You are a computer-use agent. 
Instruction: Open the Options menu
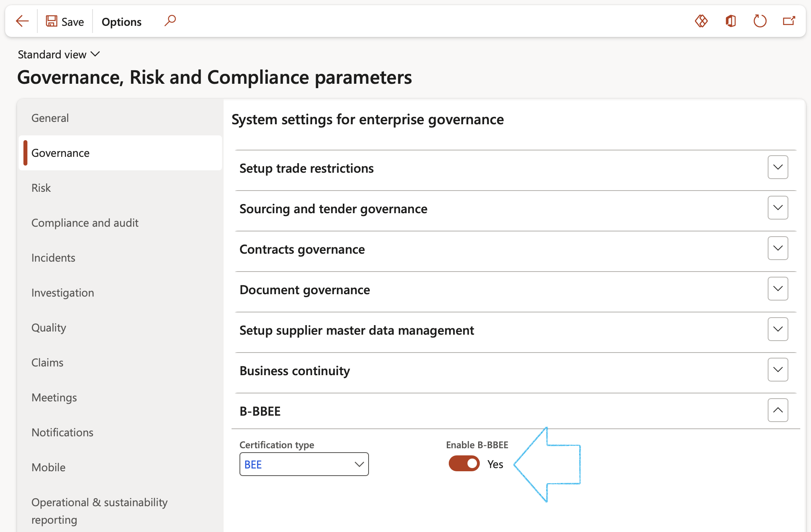[x=122, y=22]
